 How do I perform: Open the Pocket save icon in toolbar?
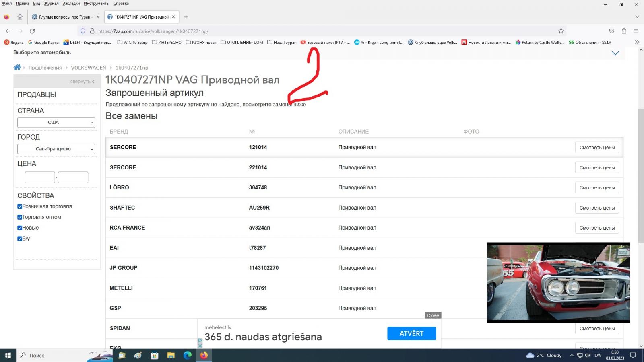(x=612, y=31)
